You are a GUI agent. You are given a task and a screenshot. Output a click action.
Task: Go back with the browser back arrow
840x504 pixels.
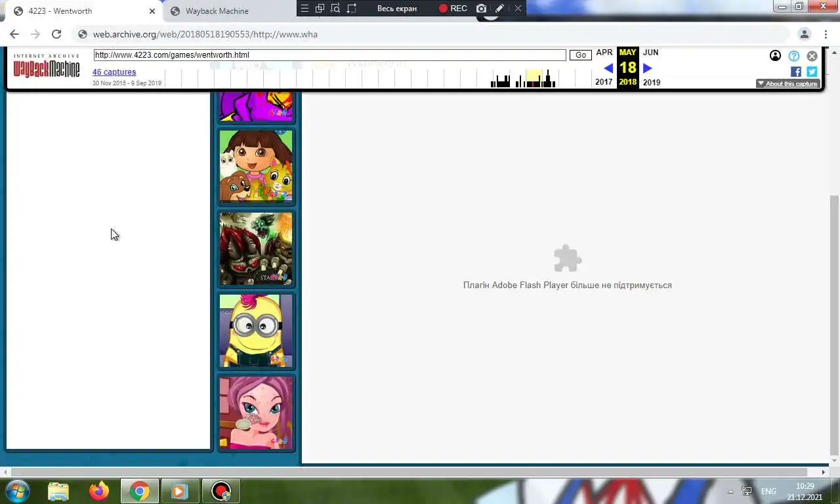[14, 34]
